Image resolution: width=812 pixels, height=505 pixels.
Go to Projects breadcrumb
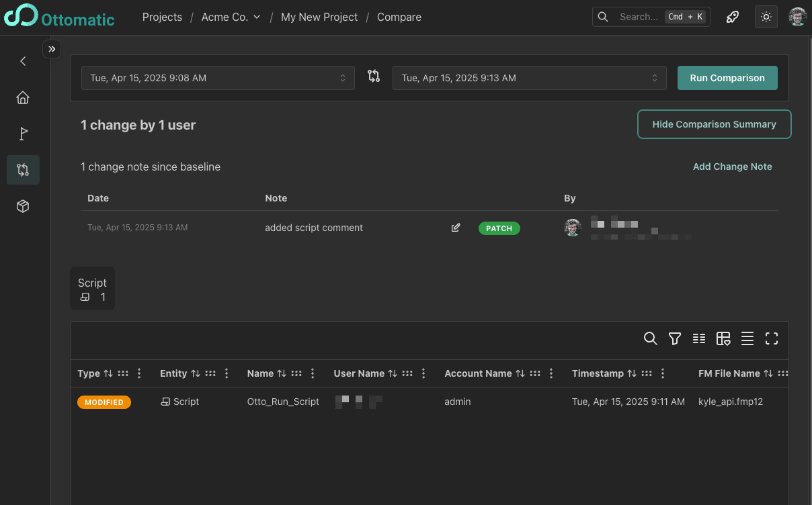pyautogui.click(x=162, y=17)
